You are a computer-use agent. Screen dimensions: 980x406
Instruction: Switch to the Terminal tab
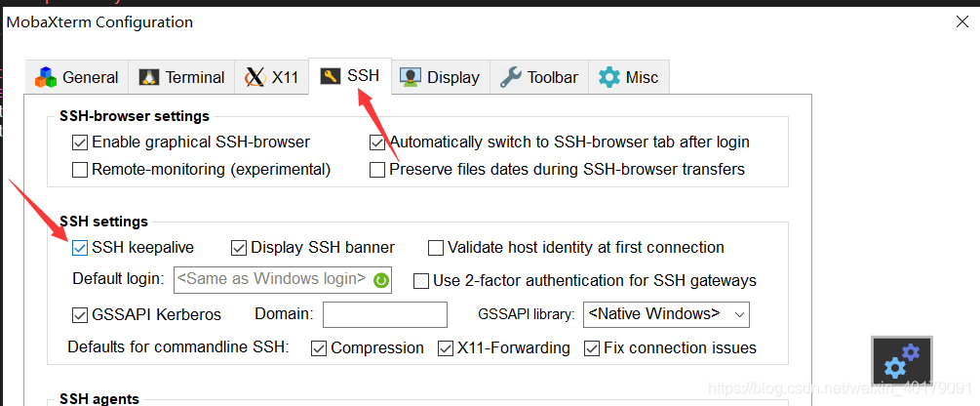tap(181, 77)
